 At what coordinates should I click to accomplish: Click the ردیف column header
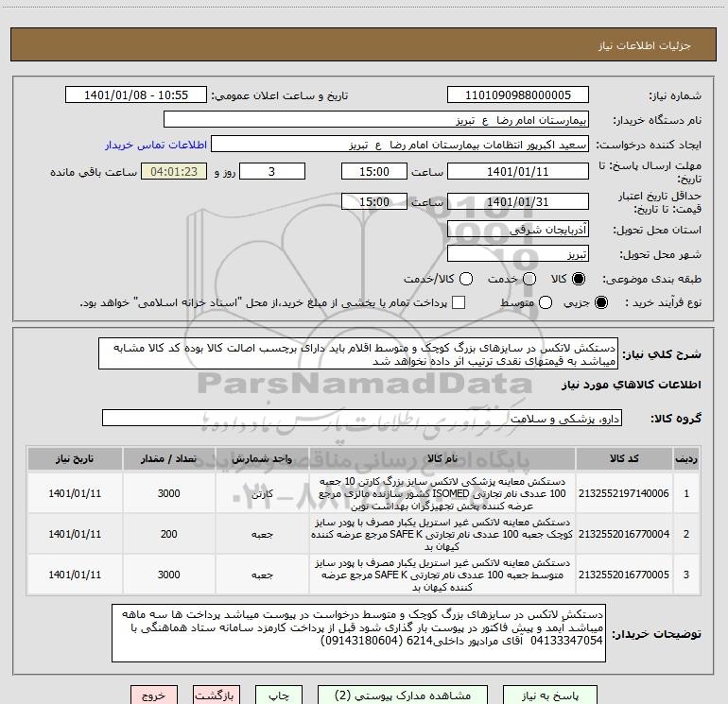coord(686,459)
